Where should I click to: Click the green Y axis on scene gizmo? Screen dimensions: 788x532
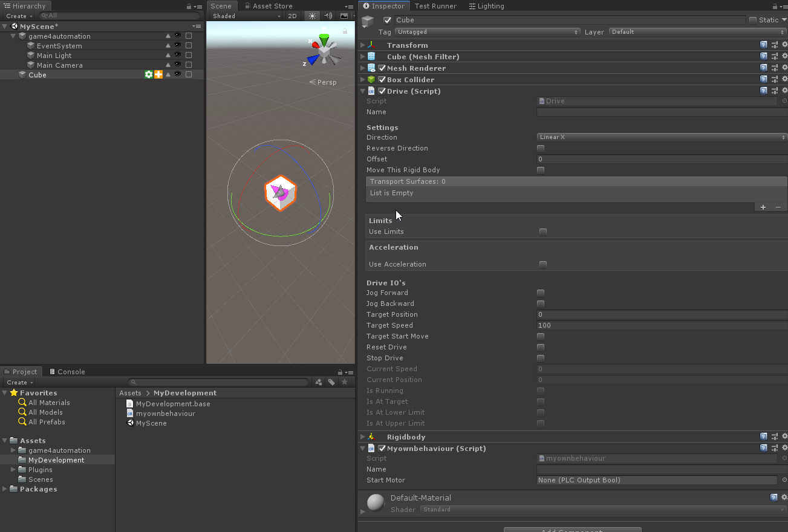[325, 40]
